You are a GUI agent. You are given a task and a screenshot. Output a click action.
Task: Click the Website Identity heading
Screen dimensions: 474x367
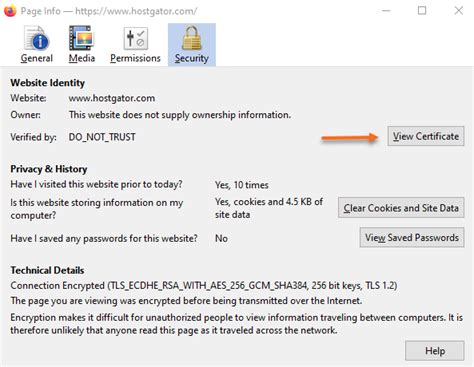point(47,83)
